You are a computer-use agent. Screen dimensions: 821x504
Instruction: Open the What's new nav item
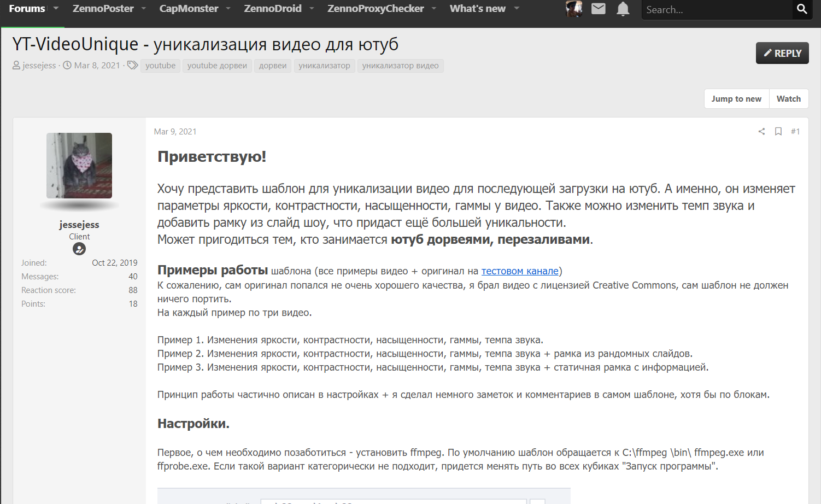(x=477, y=9)
